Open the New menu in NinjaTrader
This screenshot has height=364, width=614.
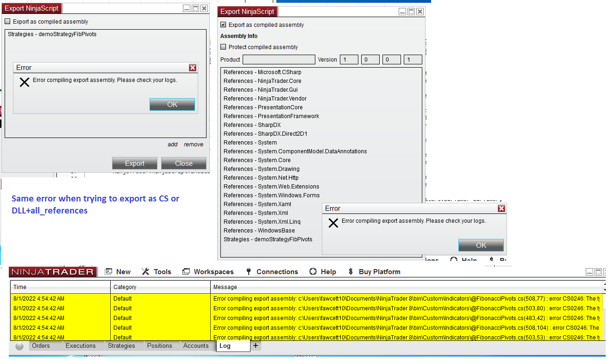tap(118, 272)
